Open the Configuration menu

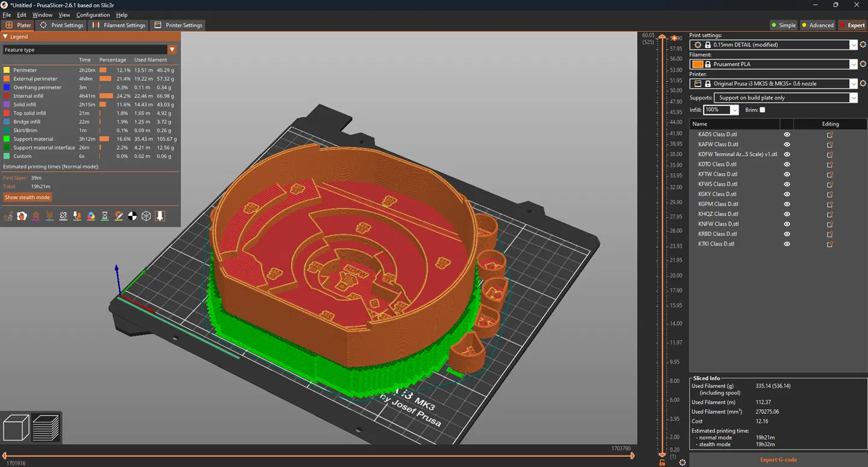pos(93,14)
